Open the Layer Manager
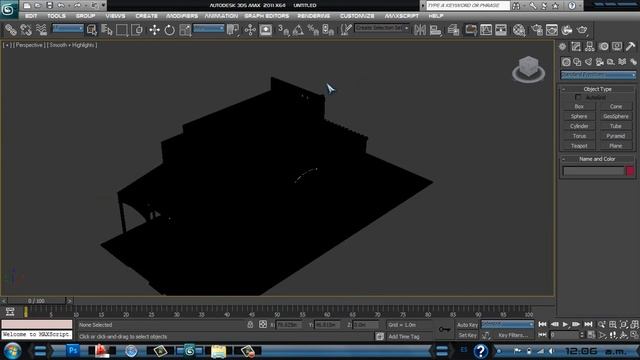The image size is (640, 360). [x=453, y=30]
